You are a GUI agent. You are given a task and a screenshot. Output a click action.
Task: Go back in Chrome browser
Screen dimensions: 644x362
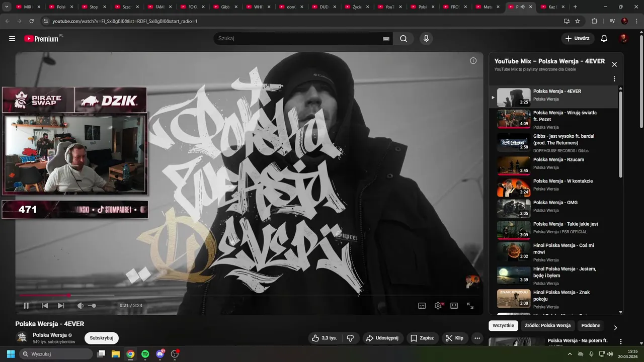(x=8, y=21)
